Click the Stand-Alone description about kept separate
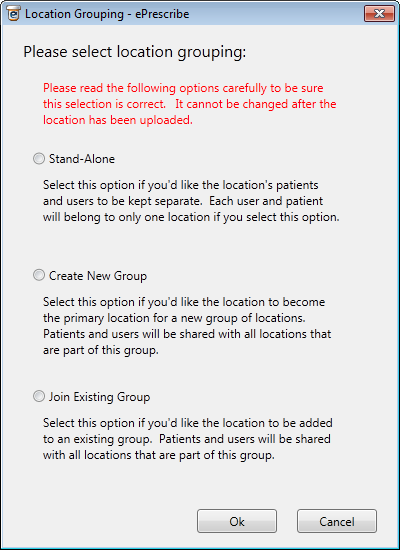Image resolution: width=400 pixels, height=550 pixels. (191, 201)
